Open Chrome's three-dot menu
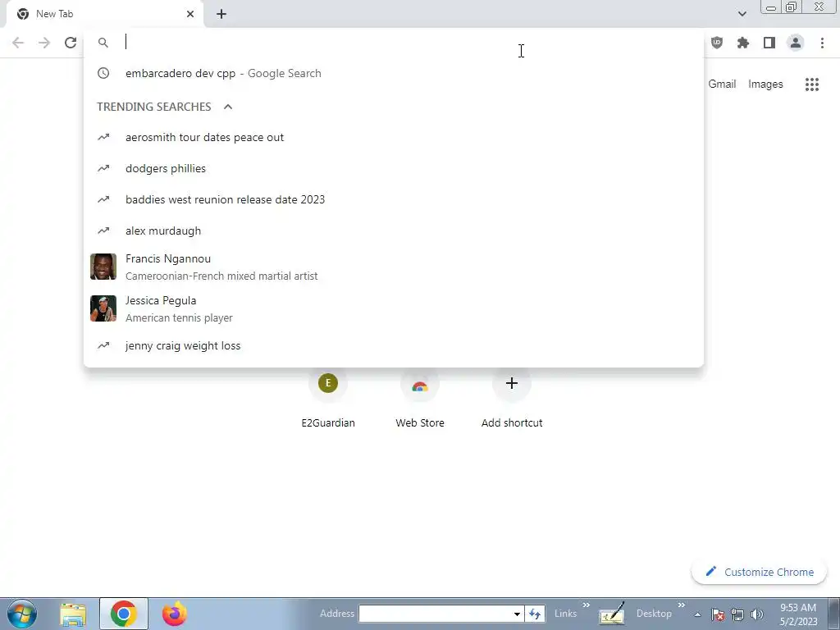This screenshot has height=630, width=840. click(822, 43)
